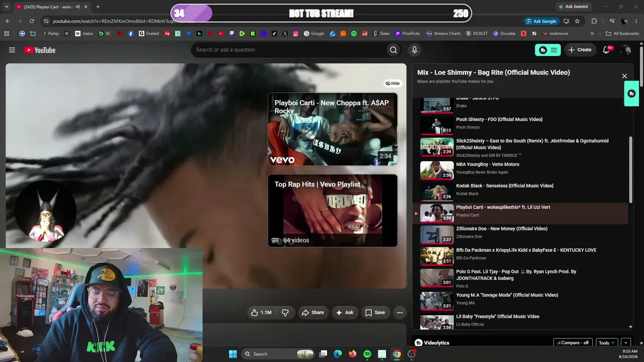Click the playlist panel scrollbar

click(630, 169)
